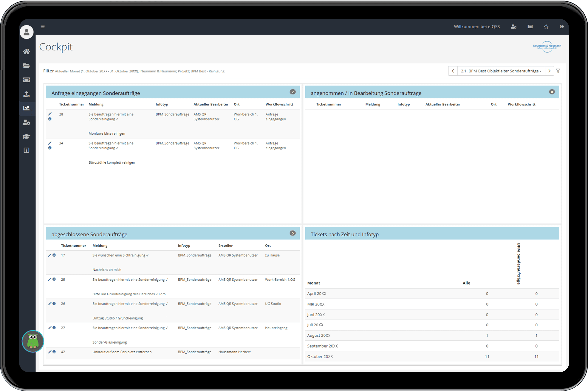
Task: Click the favorites star icon
Action: [546, 27]
